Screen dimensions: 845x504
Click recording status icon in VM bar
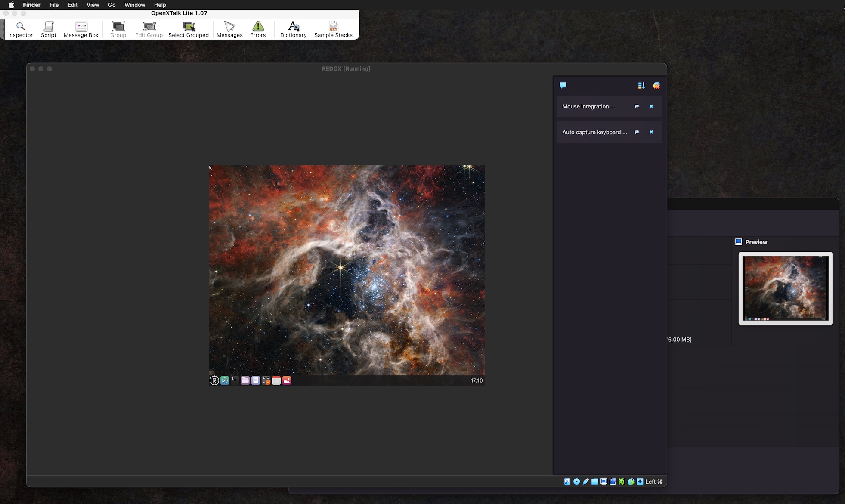(613, 482)
